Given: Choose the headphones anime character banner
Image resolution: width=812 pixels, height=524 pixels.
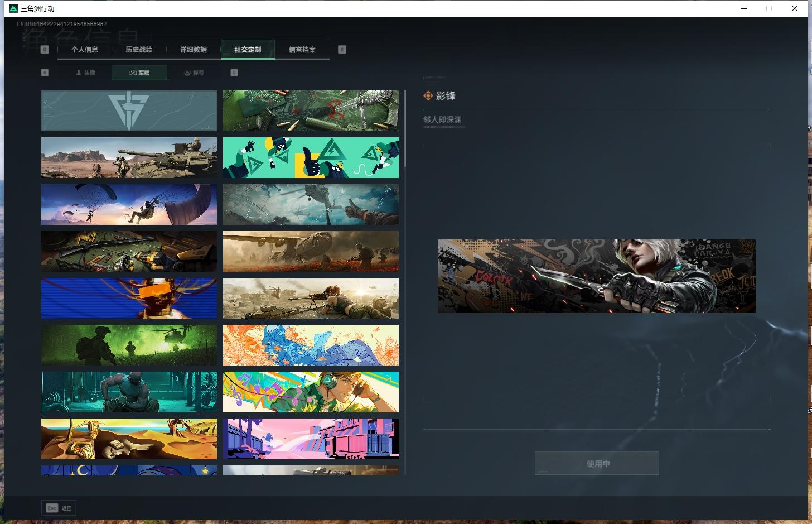Looking at the screenshot, I should click(311, 392).
